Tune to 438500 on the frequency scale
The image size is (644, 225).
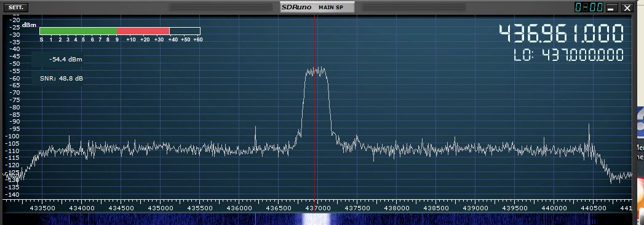point(435,208)
